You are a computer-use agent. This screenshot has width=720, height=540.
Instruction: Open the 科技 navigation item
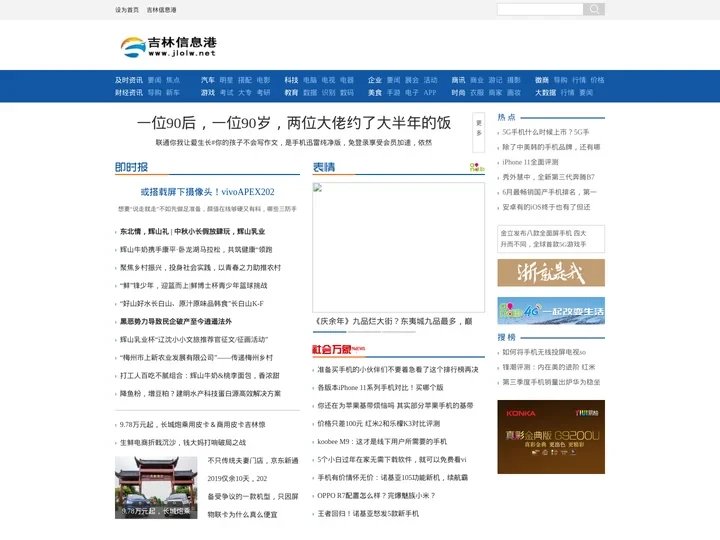coord(291,80)
